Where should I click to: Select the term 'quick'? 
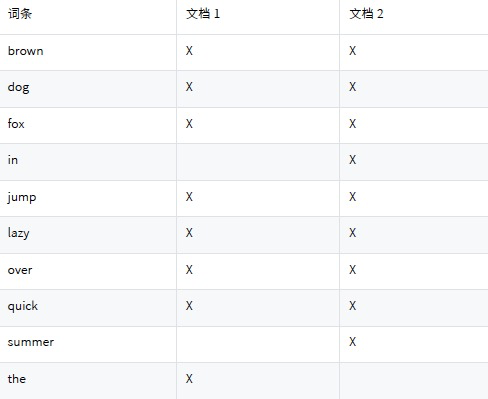23,306
